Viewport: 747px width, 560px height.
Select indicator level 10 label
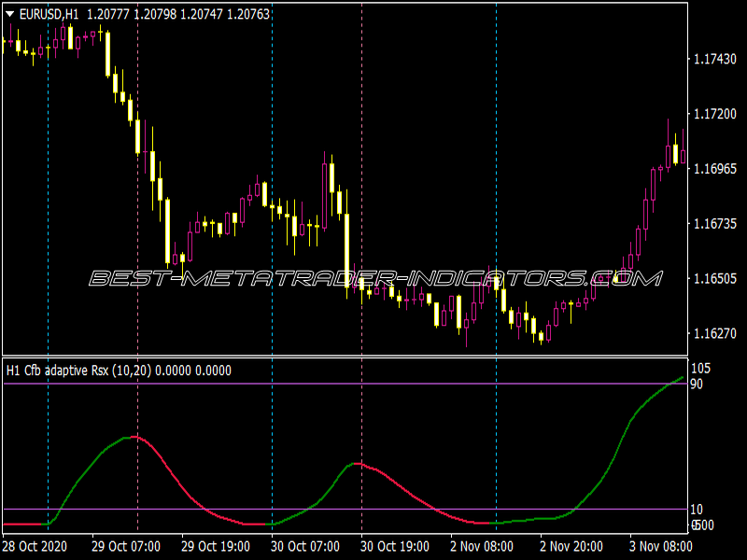click(x=697, y=510)
